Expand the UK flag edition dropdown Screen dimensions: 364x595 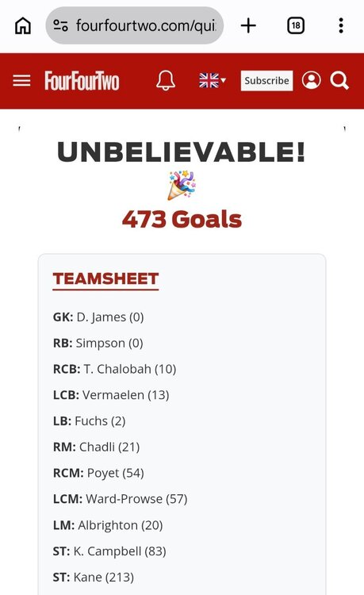pos(213,80)
